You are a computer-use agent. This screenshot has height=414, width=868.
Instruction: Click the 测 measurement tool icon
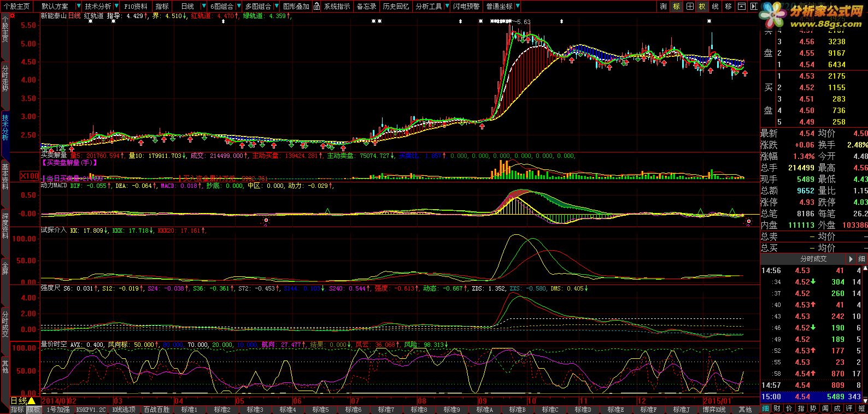pos(663,7)
